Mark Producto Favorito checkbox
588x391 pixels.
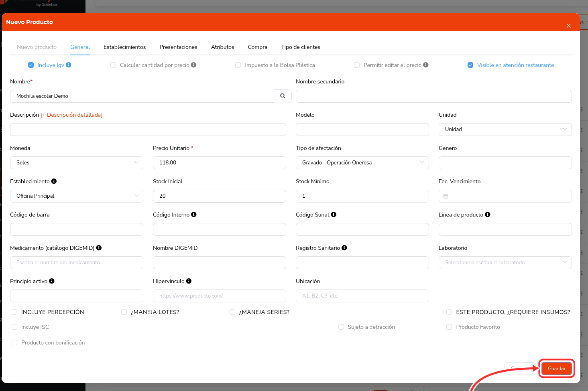(x=449, y=327)
